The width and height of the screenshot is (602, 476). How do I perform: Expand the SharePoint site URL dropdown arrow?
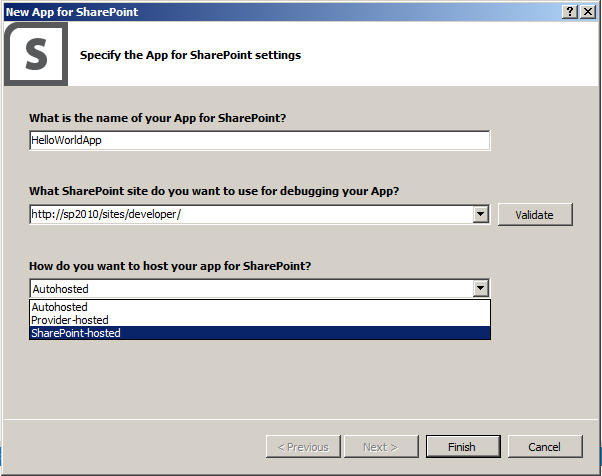pos(481,214)
